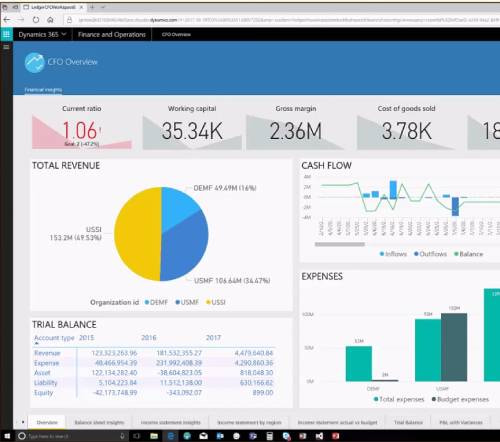Open the Income statement insights tab
The height and width of the screenshot is (442, 500).
[x=170, y=422]
